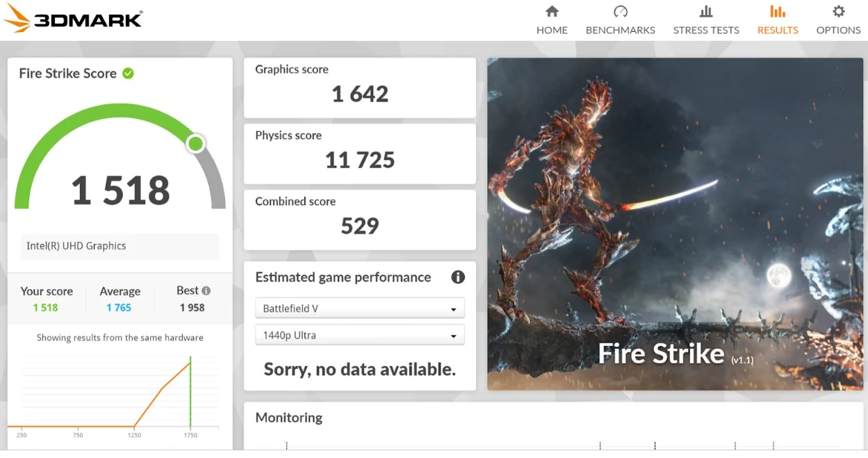This screenshot has height=458, width=868.
Task: Open Options via the gear icon
Action: tap(839, 11)
